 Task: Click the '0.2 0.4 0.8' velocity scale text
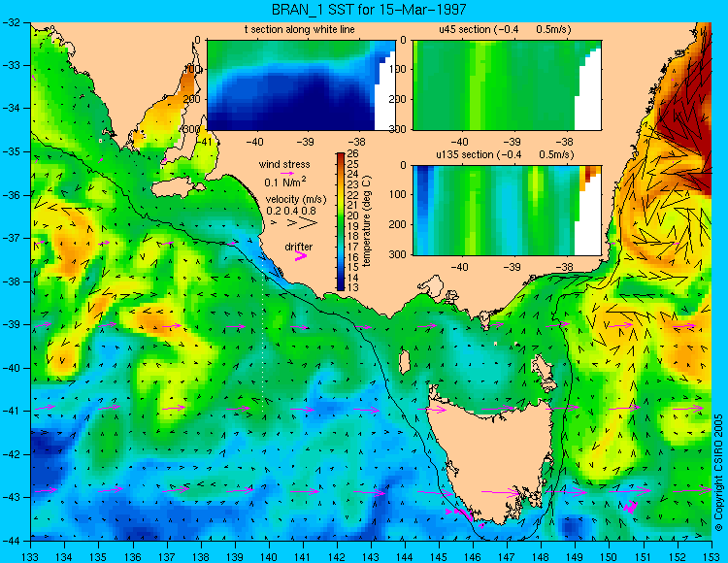(290, 211)
